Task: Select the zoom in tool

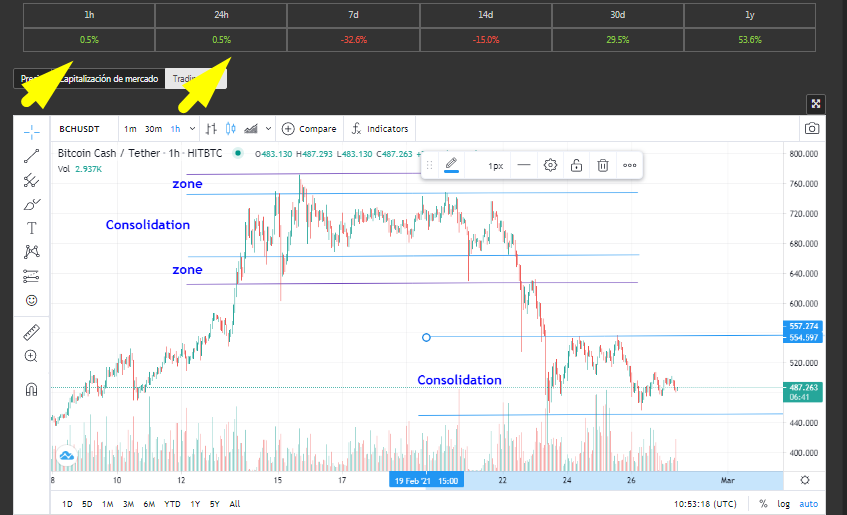Action: (31, 356)
